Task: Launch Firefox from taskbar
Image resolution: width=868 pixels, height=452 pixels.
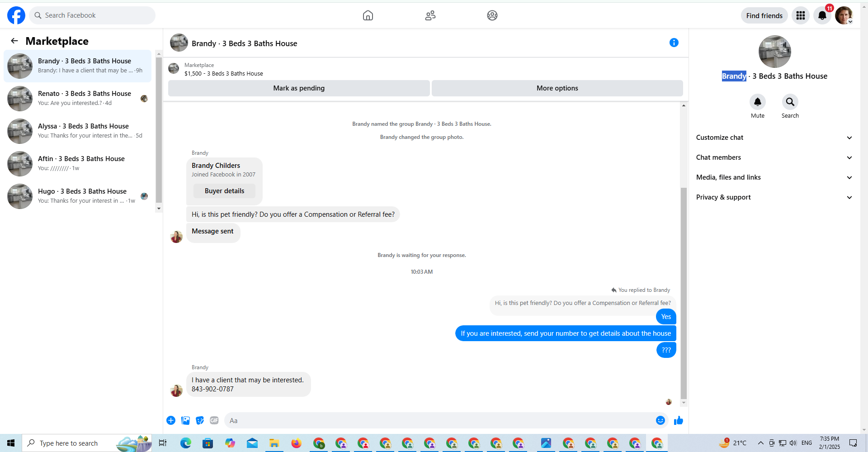Action: click(296, 443)
